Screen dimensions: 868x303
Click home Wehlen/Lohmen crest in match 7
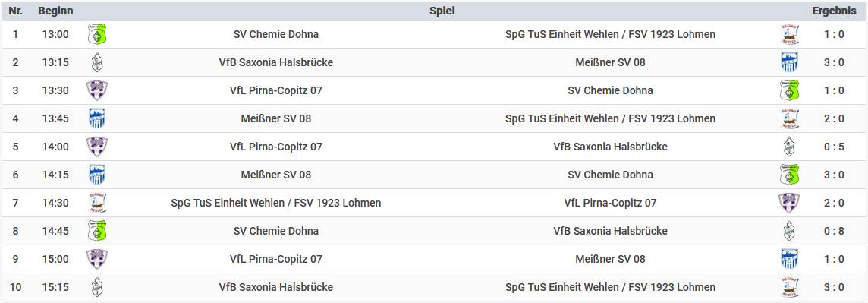tap(97, 203)
